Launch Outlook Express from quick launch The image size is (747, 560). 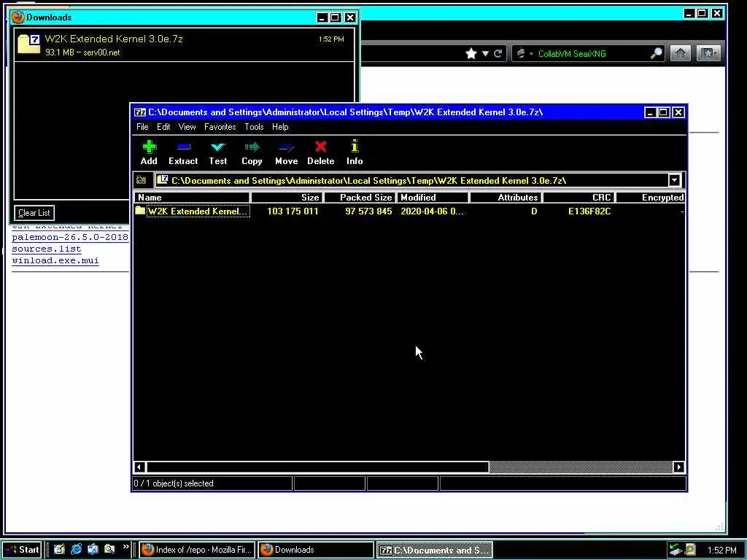click(93, 550)
